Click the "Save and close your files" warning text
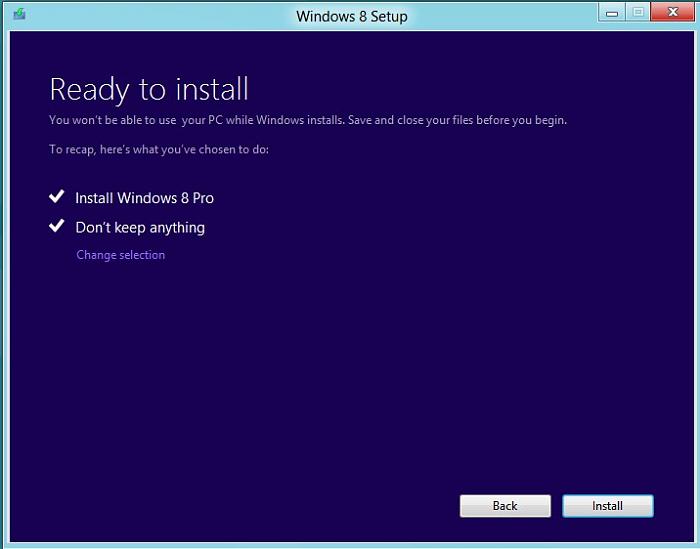Image resolution: width=700 pixels, height=549 pixels. (457, 120)
